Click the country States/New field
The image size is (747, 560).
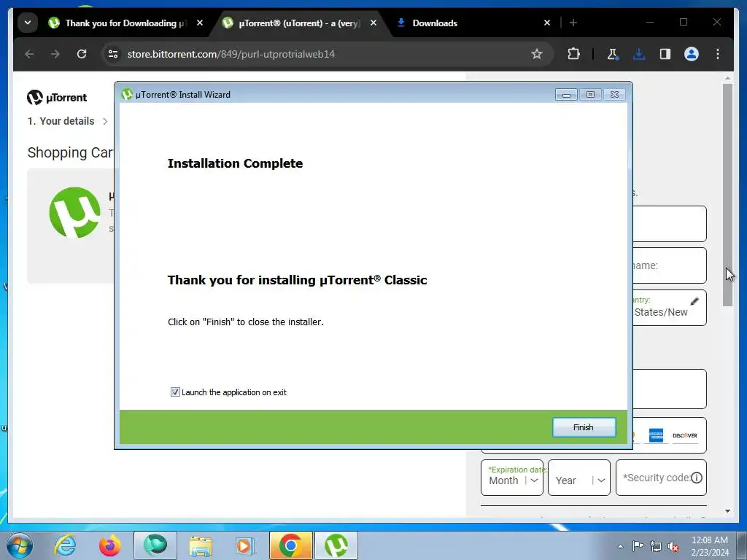670,308
